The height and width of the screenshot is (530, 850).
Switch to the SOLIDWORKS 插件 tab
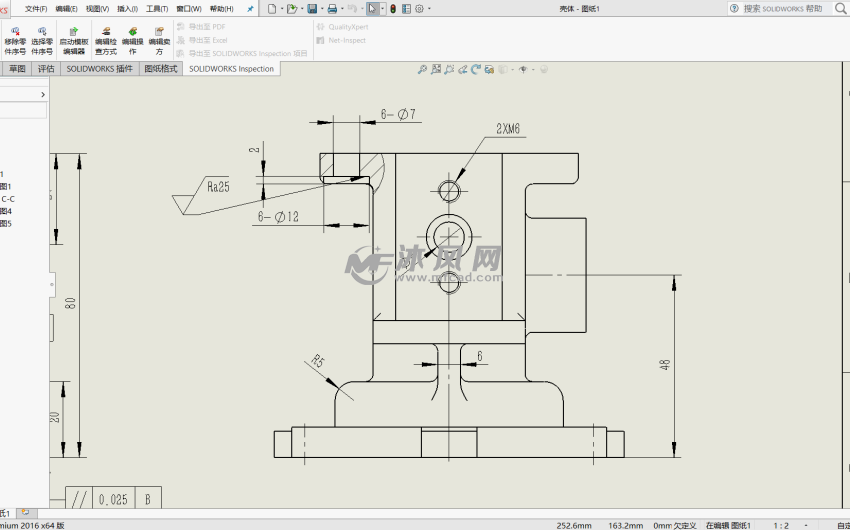point(99,69)
